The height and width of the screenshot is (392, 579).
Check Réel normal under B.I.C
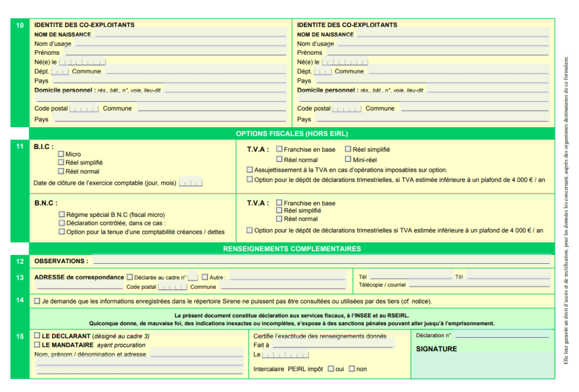(61, 171)
